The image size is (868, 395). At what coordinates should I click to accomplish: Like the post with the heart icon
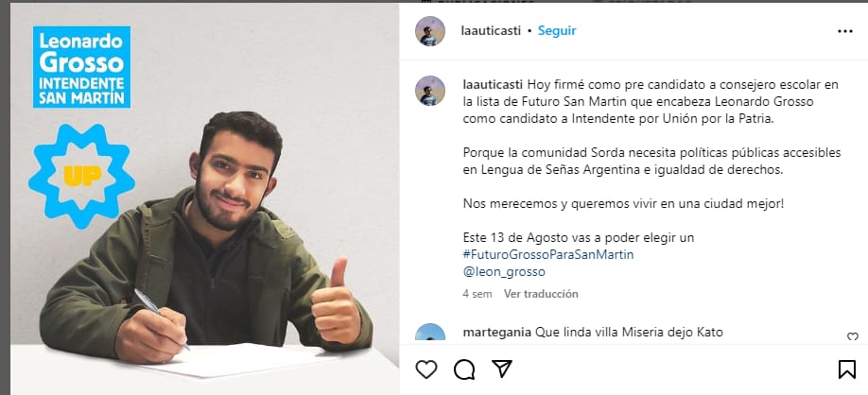(426, 369)
